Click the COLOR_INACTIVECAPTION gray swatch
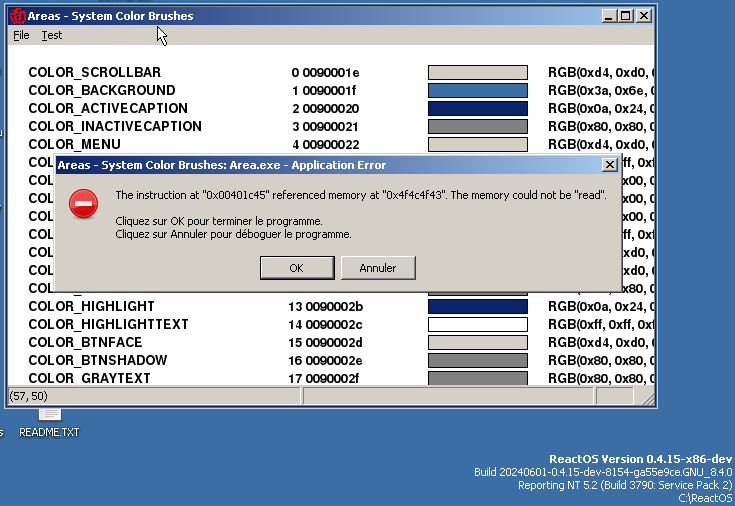Screen dimensions: 735x506 pos(478,126)
